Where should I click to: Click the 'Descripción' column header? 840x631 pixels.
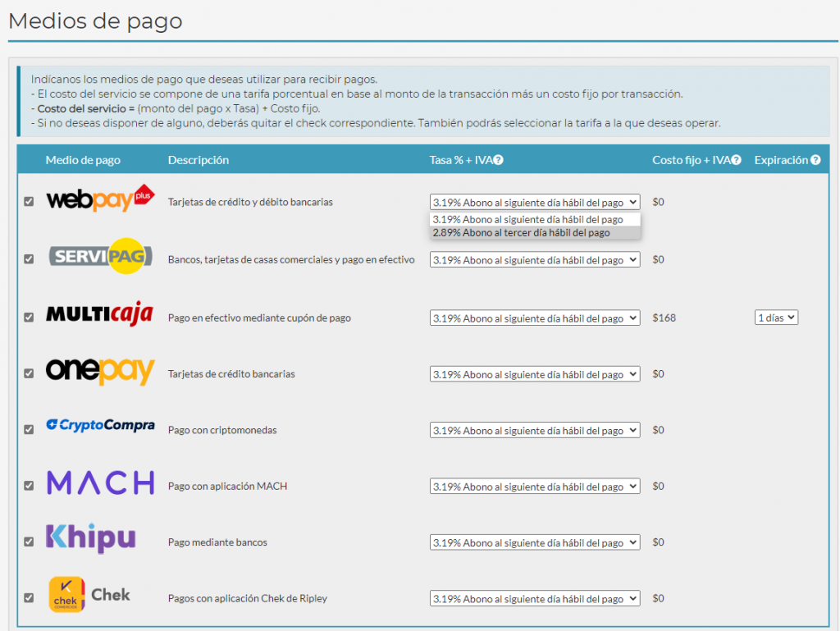(199, 160)
